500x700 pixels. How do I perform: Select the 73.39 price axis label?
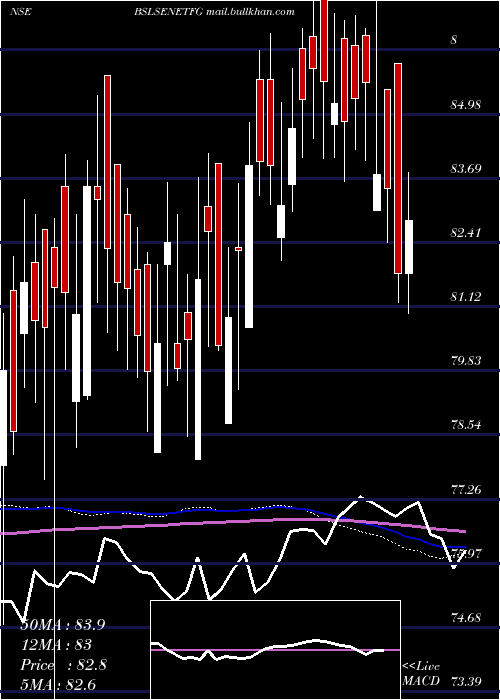click(466, 682)
